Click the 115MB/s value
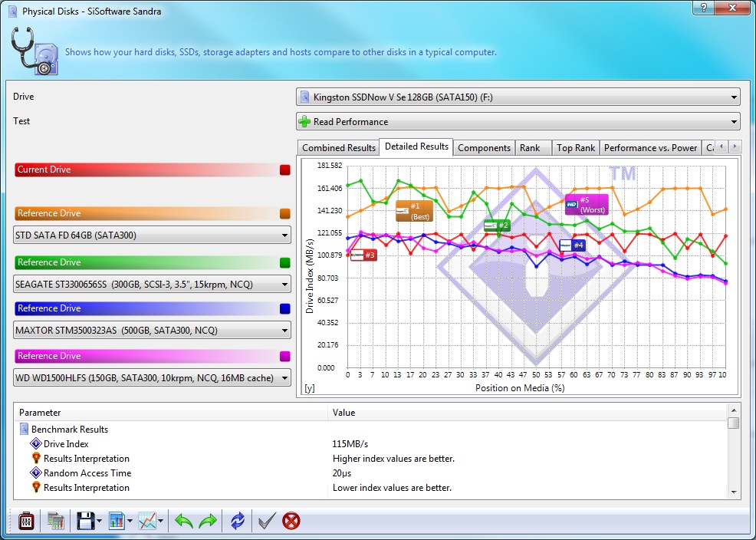The image size is (756, 540). click(350, 443)
